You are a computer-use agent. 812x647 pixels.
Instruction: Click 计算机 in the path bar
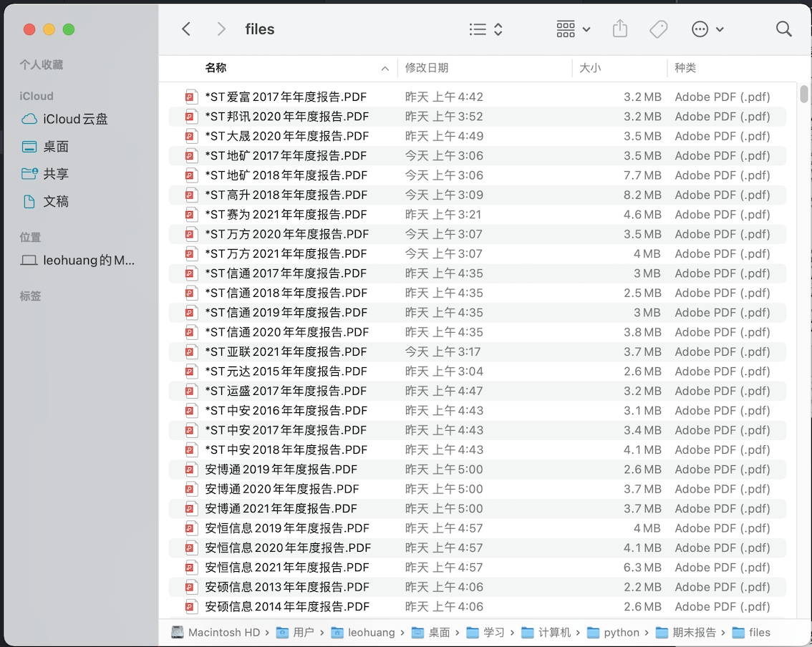[x=546, y=633]
